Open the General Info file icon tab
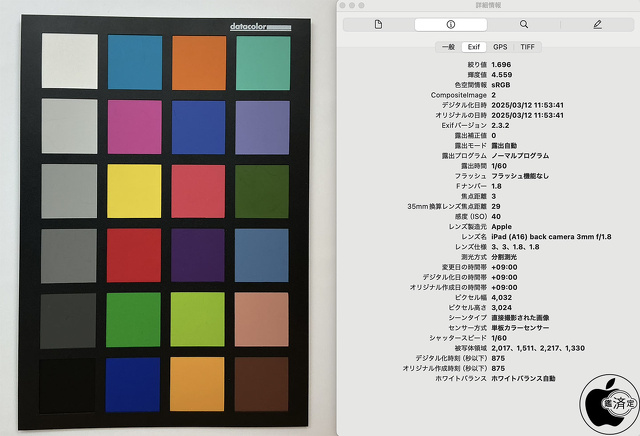 pyautogui.click(x=378, y=23)
